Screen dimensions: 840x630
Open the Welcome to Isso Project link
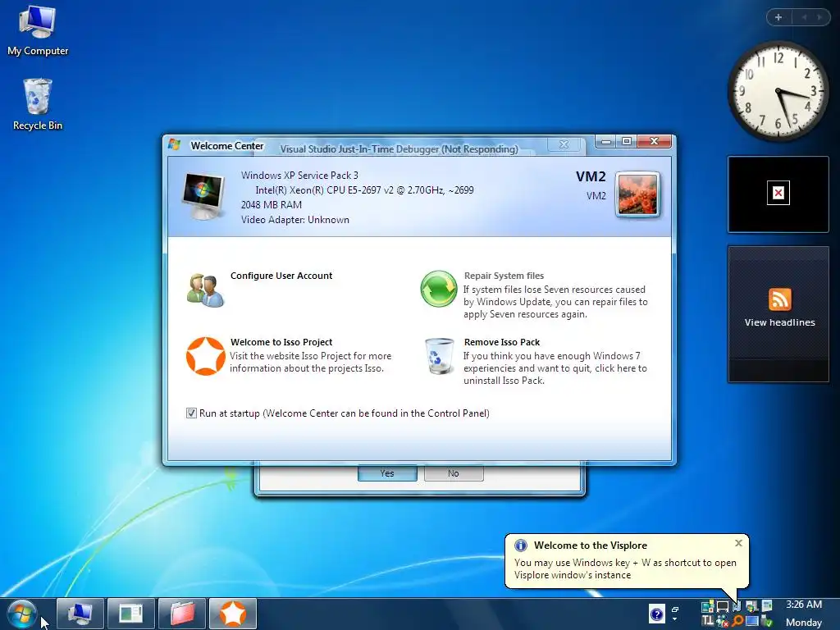pyautogui.click(x=281, y=342)
